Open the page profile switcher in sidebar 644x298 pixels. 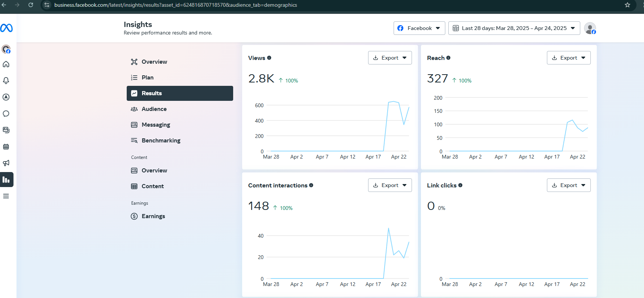point(6,49)
